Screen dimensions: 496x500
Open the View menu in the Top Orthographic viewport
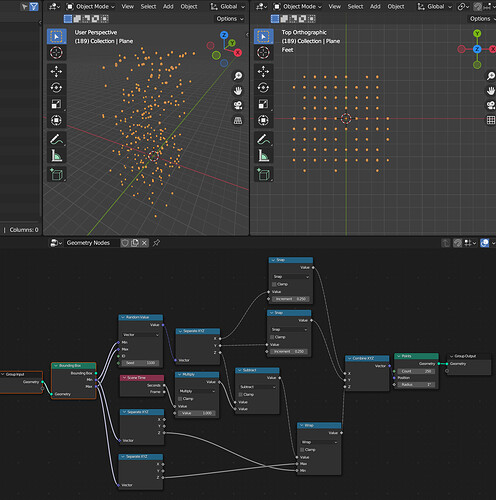334,6
